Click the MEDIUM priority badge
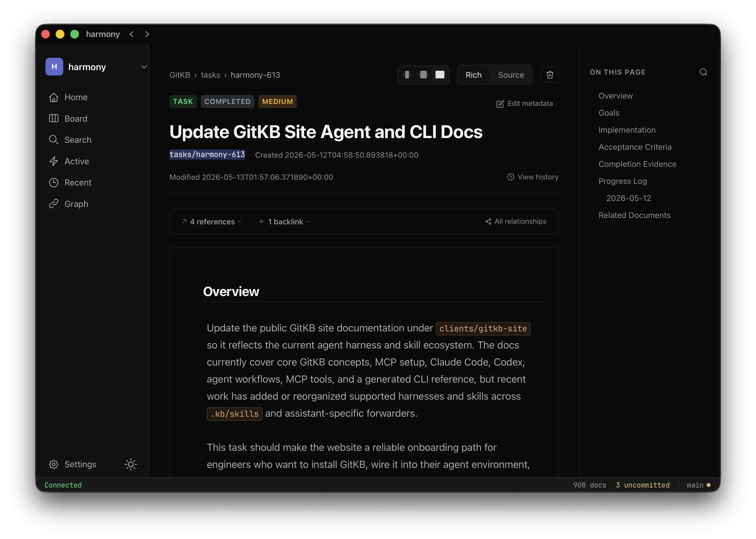 pos(277,101)
